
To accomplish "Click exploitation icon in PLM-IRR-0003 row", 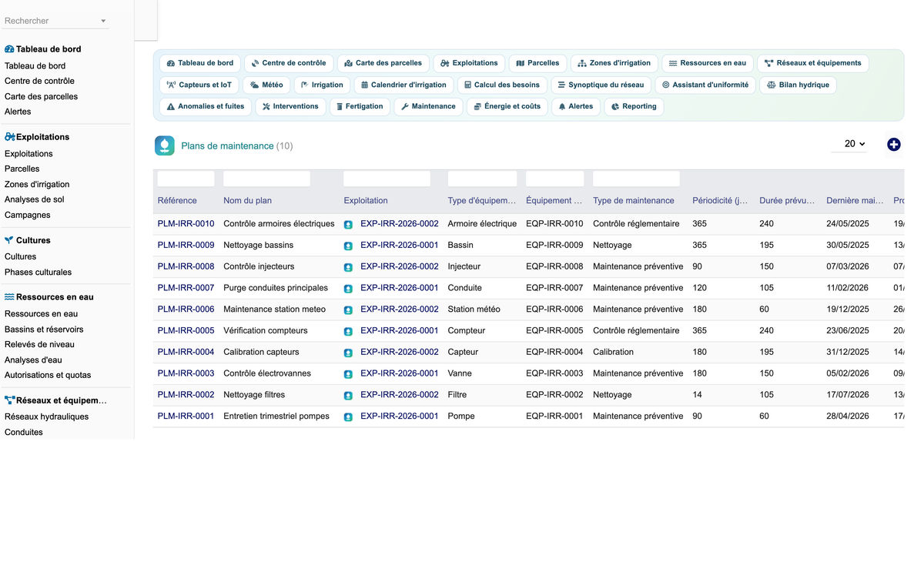I will (348, 373).
